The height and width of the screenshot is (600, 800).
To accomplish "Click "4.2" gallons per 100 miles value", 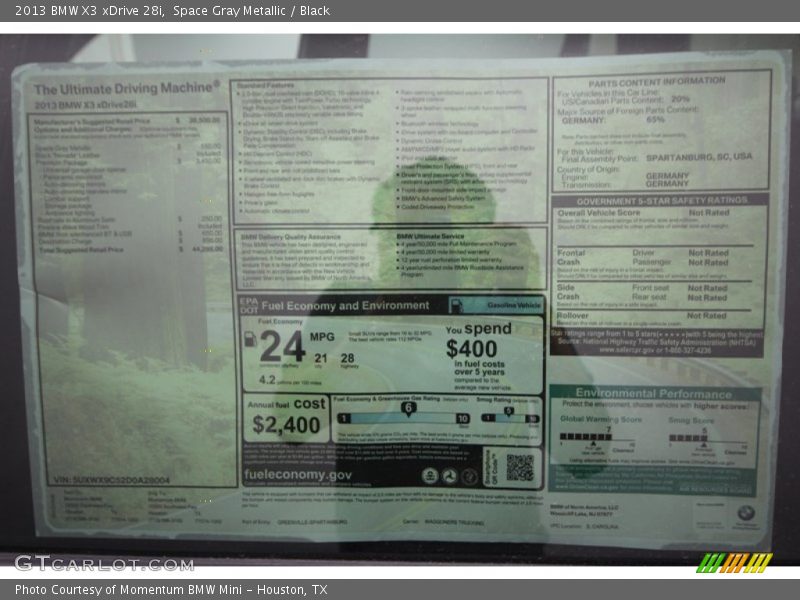I will pyautogui.click(x=267, y=380).
